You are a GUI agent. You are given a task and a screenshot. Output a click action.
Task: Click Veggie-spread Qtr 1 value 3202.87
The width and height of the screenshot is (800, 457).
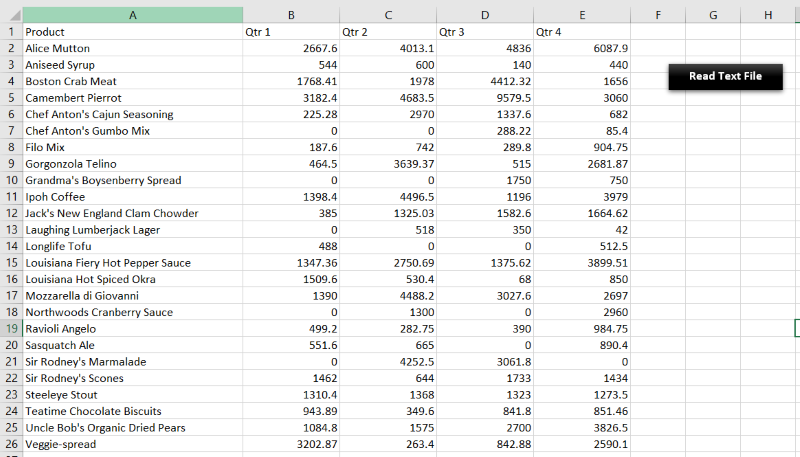(291, 444)
